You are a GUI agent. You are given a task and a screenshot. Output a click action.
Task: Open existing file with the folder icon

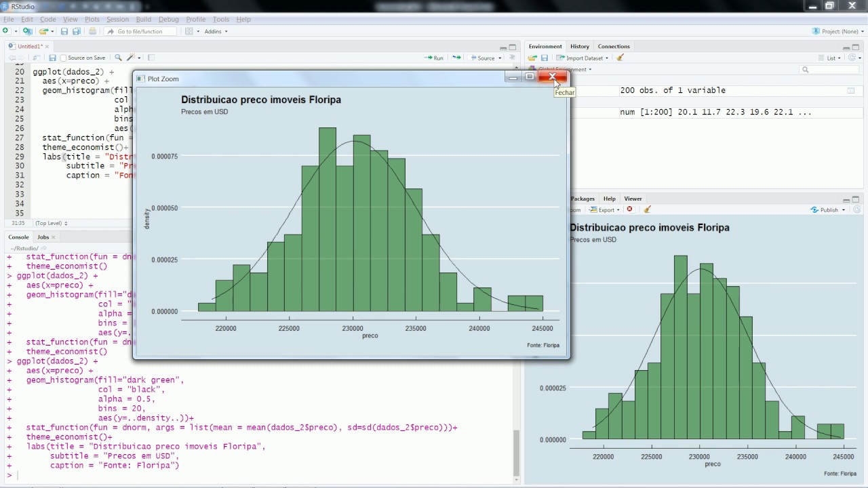coord(43,31)
